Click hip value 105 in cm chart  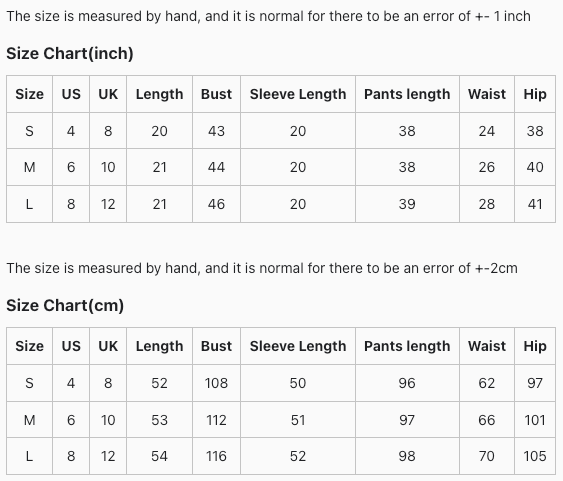pos(535,456)
